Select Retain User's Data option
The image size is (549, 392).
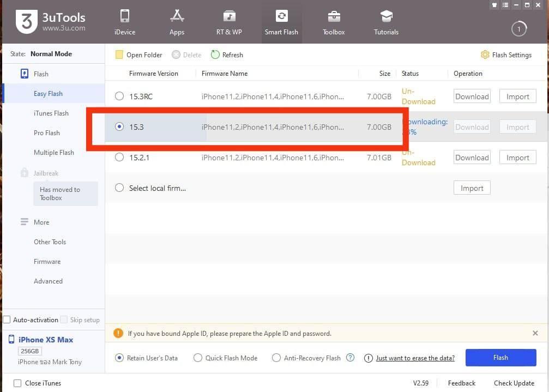(119, 358)
